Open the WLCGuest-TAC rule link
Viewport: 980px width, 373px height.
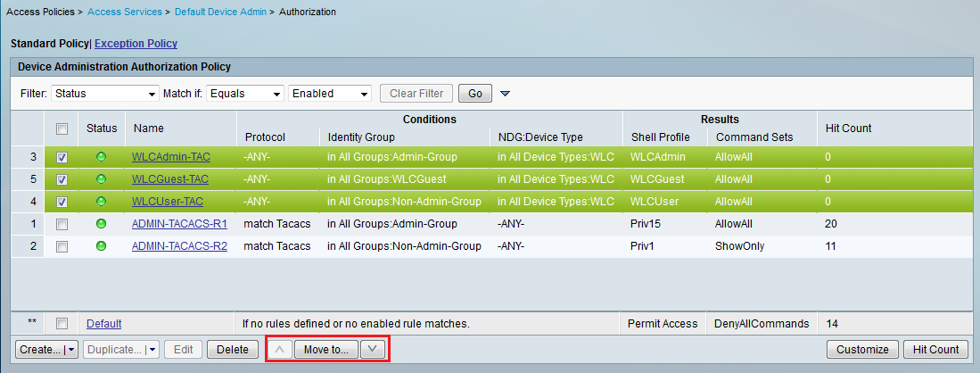pos(171,179)
